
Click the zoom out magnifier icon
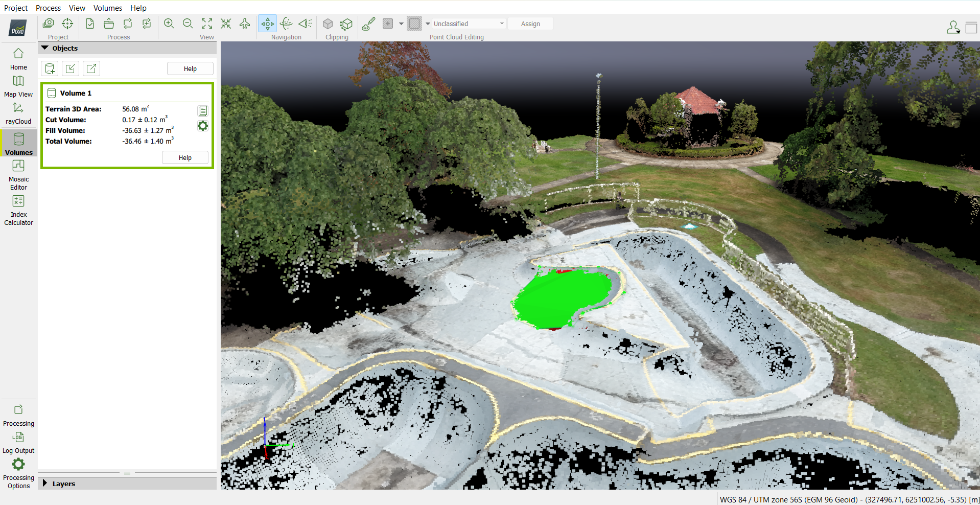click(188, 24)
